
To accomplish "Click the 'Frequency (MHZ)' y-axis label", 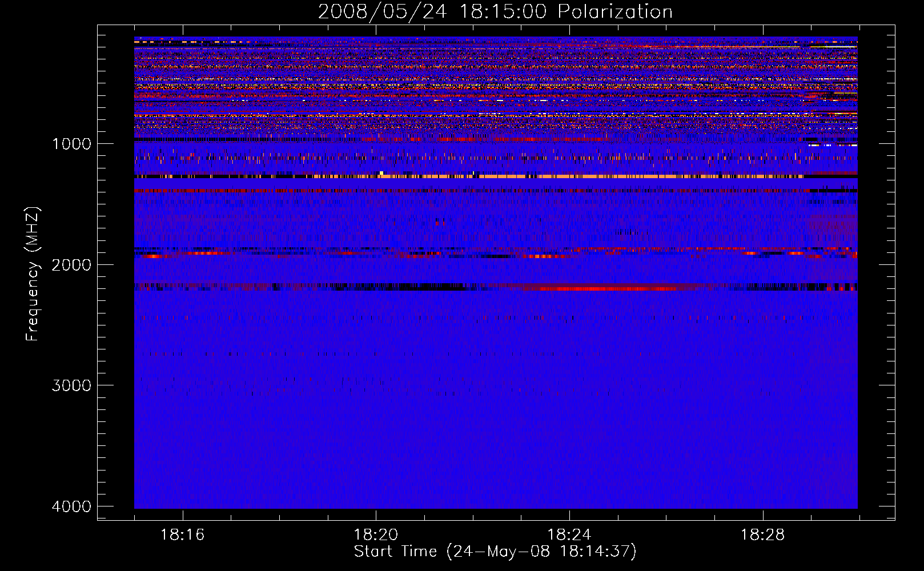I will tap(33, 274).
